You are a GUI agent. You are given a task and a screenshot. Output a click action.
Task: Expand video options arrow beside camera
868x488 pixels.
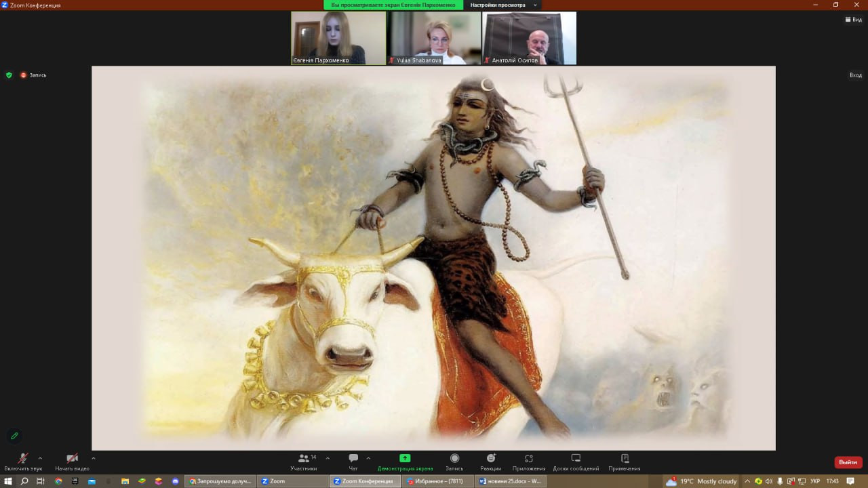93,458
